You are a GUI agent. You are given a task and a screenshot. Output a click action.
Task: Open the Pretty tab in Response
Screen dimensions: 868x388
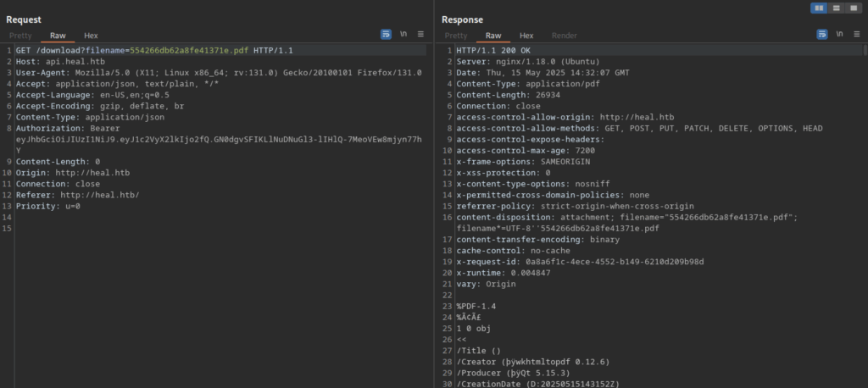click(455, 36)
